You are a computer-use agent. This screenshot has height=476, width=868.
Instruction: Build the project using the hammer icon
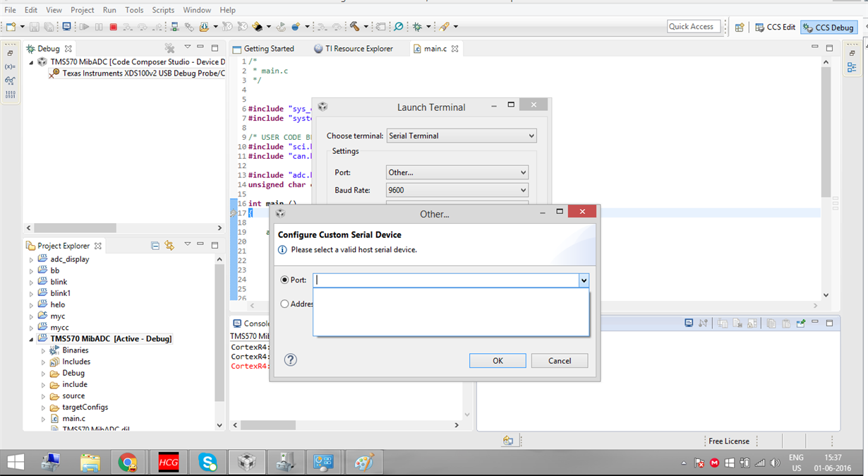355,27
